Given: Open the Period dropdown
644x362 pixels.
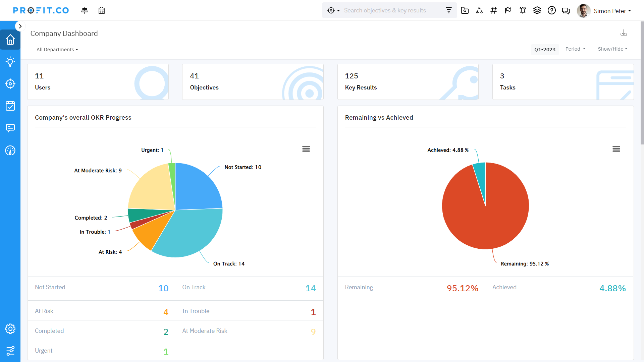Looking at the screenshot, I should point(575,49).
